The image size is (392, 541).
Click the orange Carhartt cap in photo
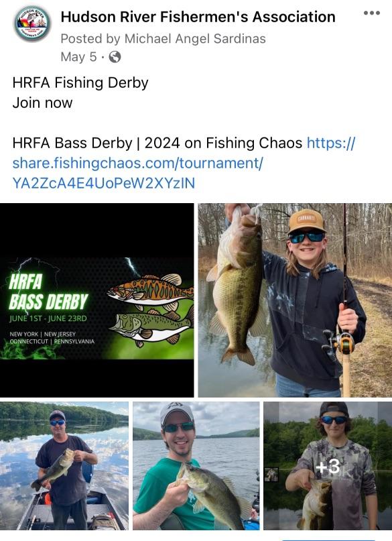click(x=306, y=221)
